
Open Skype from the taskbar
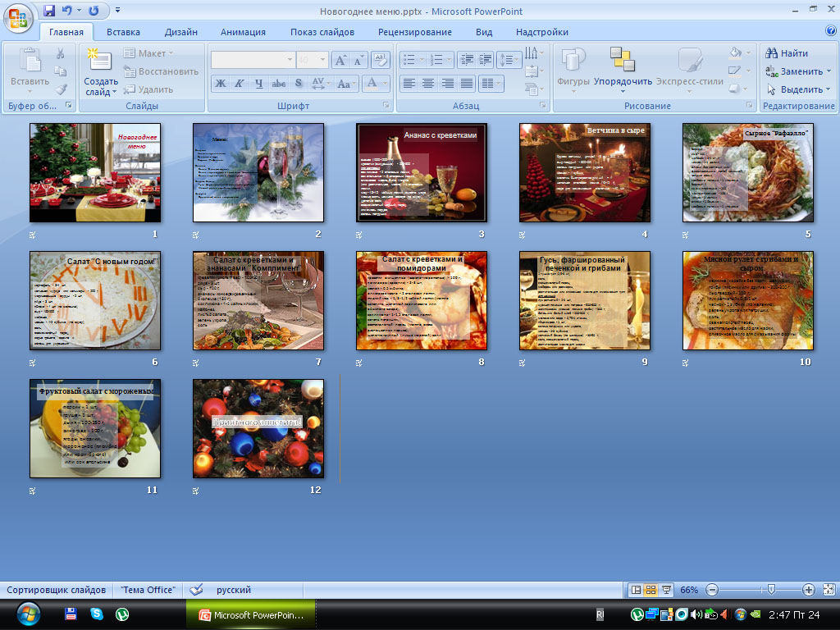(x=97, y=614)
